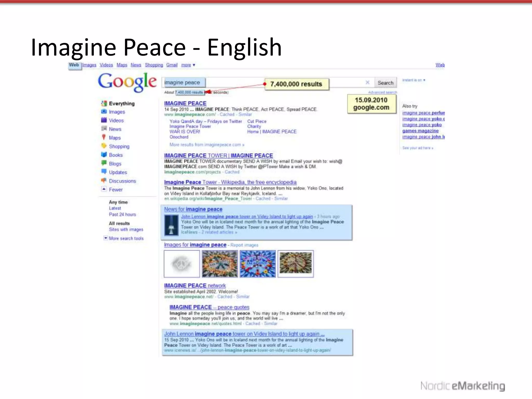This screenshot has height=399, width=532.
Task: Open the games magazine suggestion
Action: [x=420, y=131]
